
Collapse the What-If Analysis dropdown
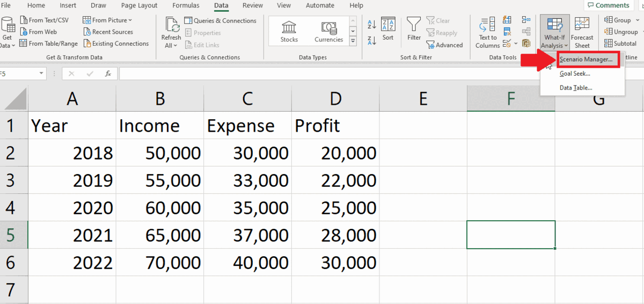555,33
